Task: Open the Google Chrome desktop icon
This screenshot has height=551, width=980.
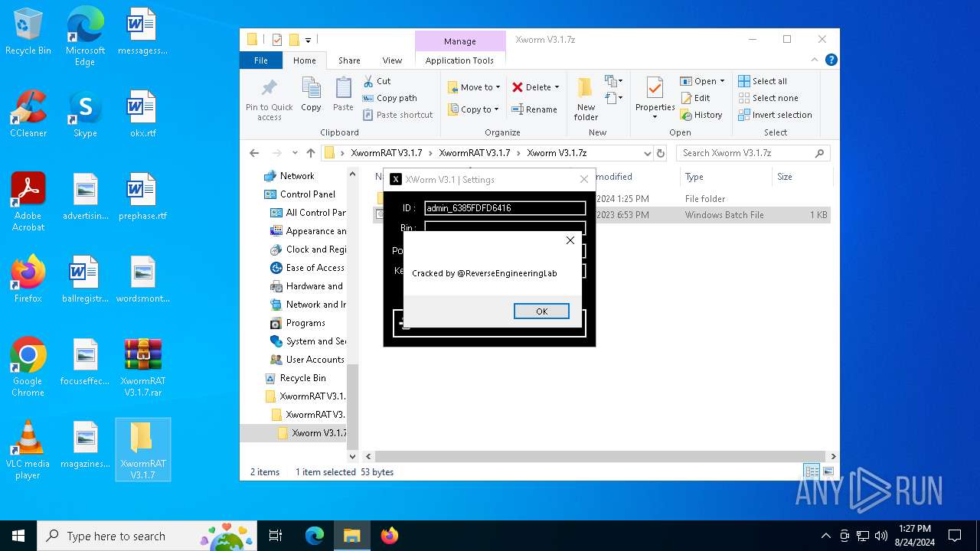Action: click(28, 367)
